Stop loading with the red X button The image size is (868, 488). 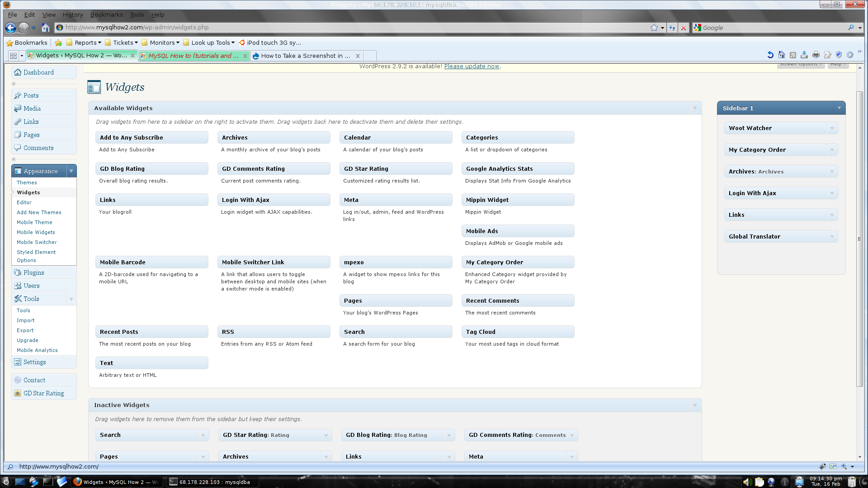point(684,28)
